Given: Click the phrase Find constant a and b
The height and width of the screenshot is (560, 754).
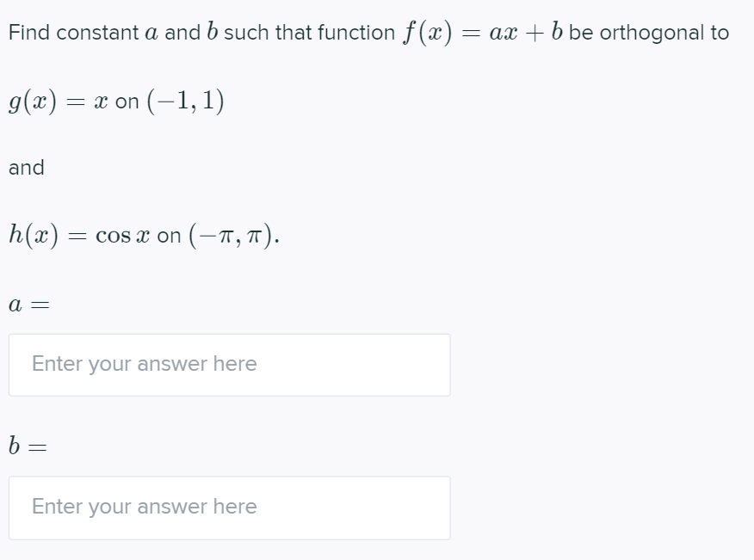Looking at the screenshot, I should [112, 32].
